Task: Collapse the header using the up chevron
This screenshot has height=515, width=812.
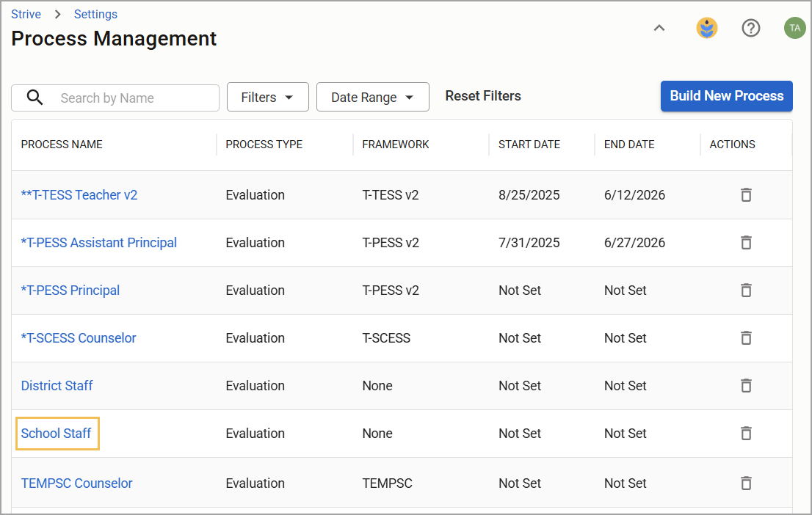Action: [x=659, y=28]
